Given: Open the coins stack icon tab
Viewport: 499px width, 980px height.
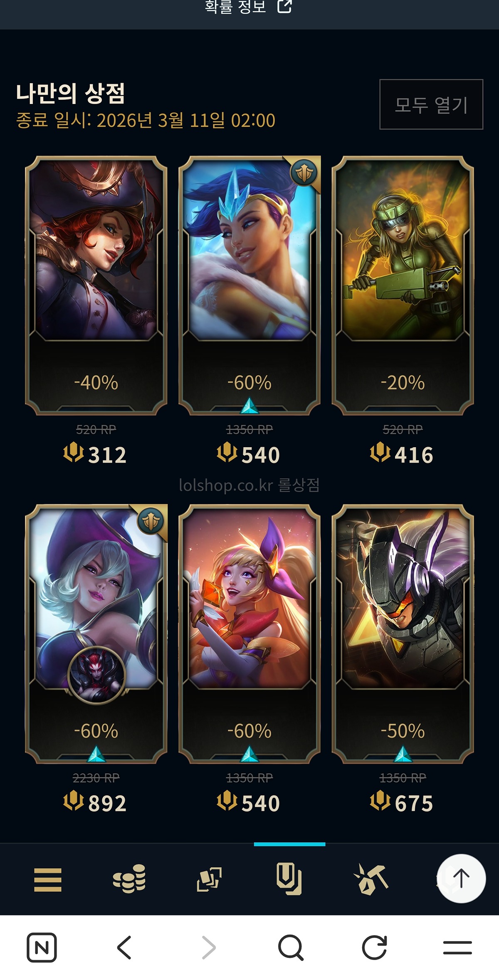Looking at the screenshot, I should [129, 879].
